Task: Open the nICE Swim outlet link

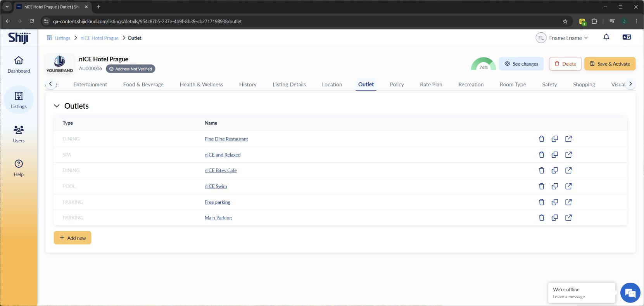Action: (216, 186)
